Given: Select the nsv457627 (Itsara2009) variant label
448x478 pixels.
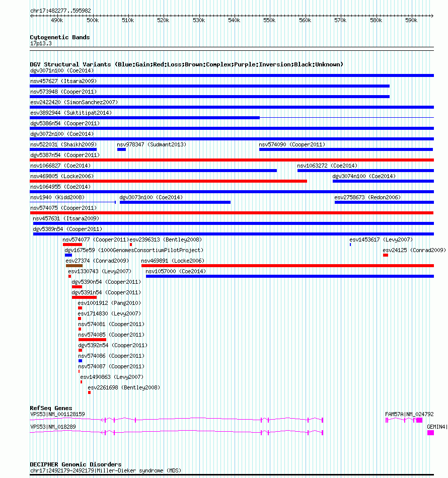Looking at the screenshot, I should (63, 81).
